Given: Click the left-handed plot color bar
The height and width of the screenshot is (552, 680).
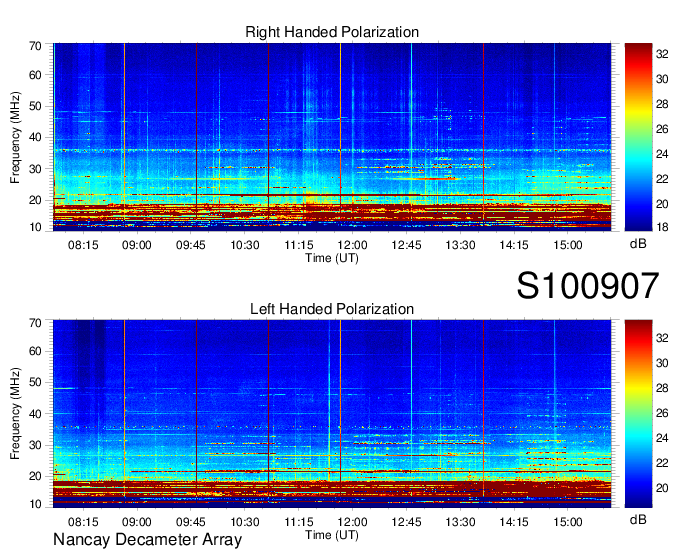Looking at the screenshot, I should click(x=638, y=414).
